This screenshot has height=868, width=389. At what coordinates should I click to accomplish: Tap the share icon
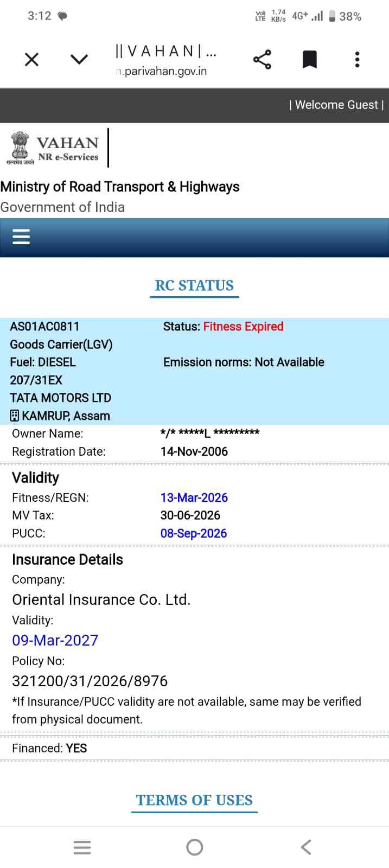click(262, 59)
